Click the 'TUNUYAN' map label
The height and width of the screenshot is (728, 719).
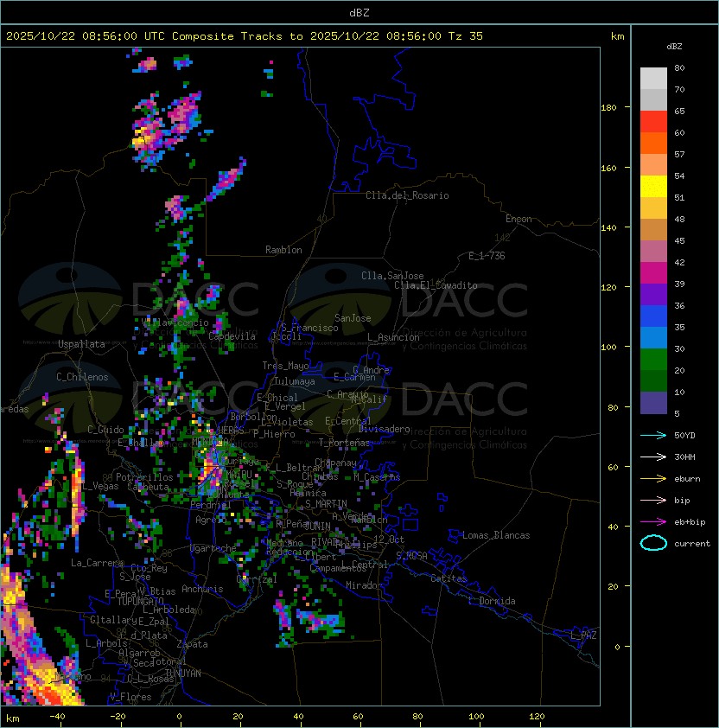[x=183, y=674]
